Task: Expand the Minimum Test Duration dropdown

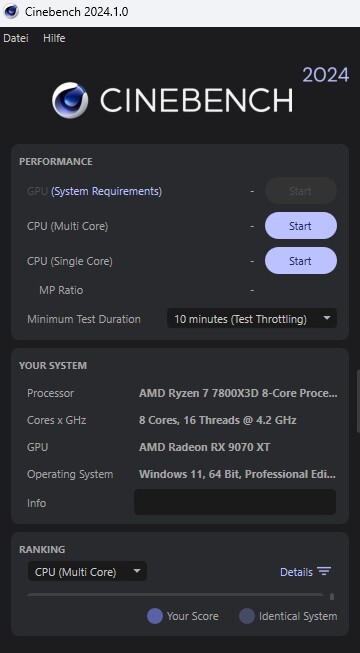Action: tap(252, 319)
